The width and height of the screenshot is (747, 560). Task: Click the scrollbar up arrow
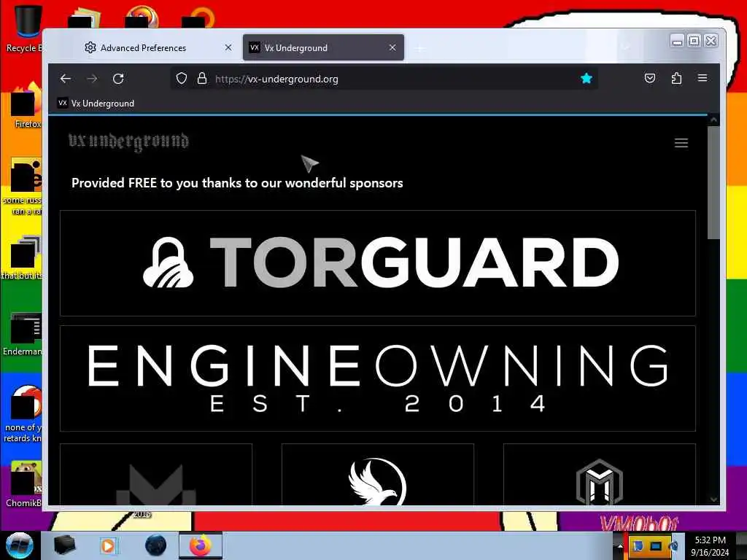[x=713, y=120]
